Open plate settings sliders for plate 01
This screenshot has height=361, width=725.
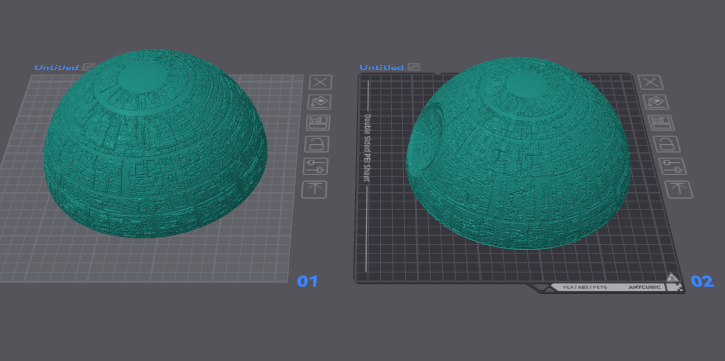pos(315,166)
